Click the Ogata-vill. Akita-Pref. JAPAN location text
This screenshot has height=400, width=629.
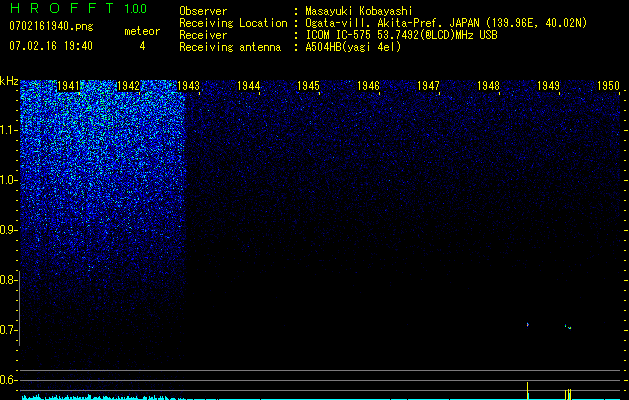(446, 23)
